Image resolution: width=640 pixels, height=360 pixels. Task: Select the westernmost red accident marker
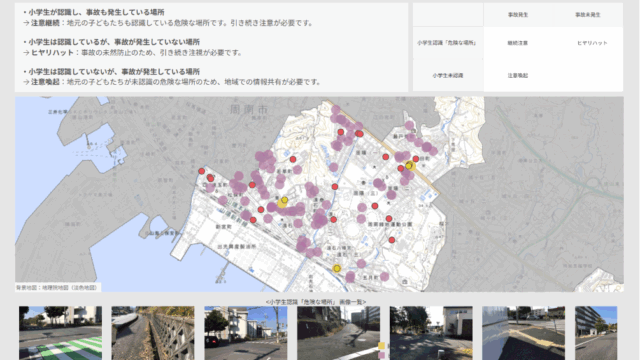tap(202, 171)
